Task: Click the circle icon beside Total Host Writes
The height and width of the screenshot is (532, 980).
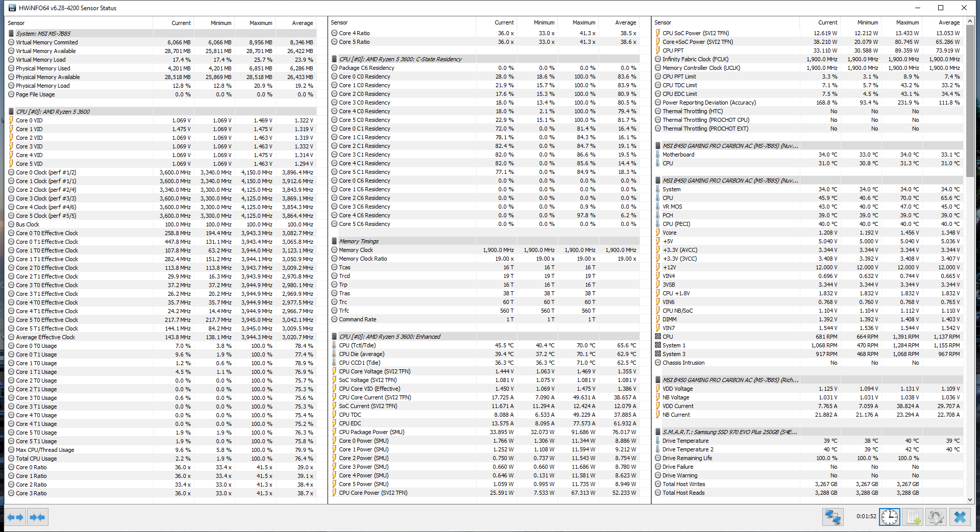Action: click(x=658, y=484)
